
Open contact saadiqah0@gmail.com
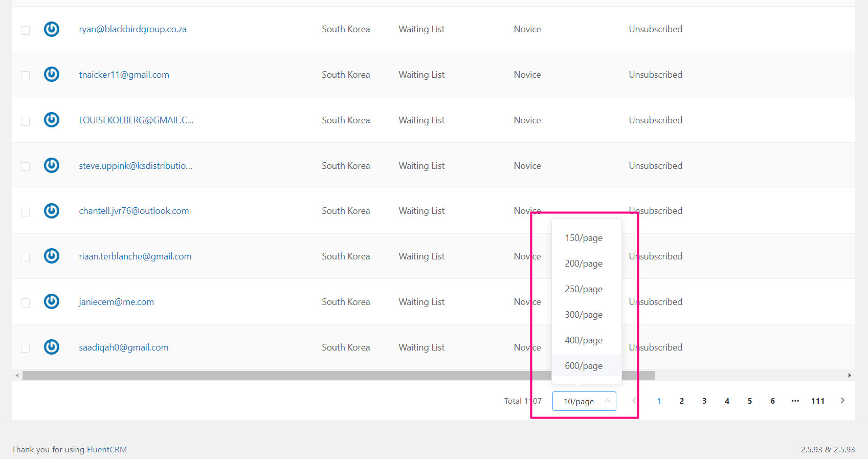point(124,347)
